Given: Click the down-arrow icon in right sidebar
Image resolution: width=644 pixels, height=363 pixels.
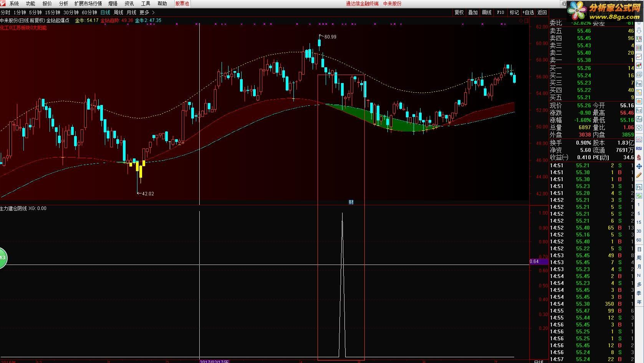Looking at the screenshot, I should click(639, 30).
